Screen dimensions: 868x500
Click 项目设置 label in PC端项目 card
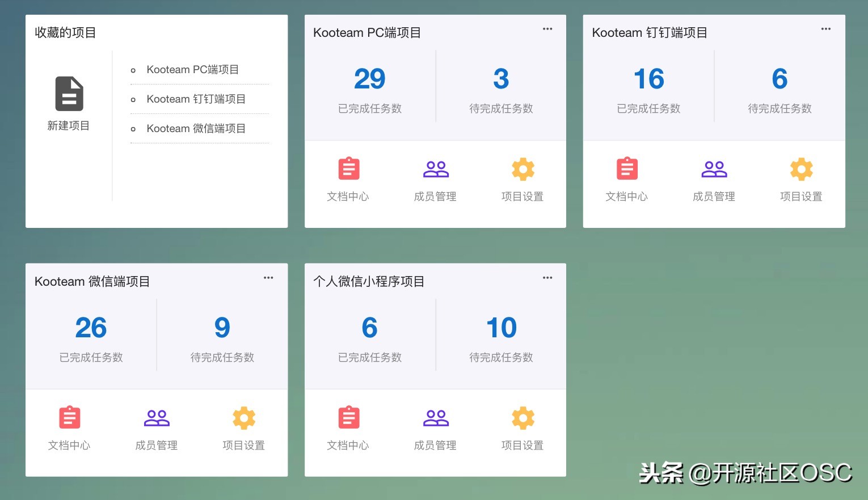click(523, 197)
